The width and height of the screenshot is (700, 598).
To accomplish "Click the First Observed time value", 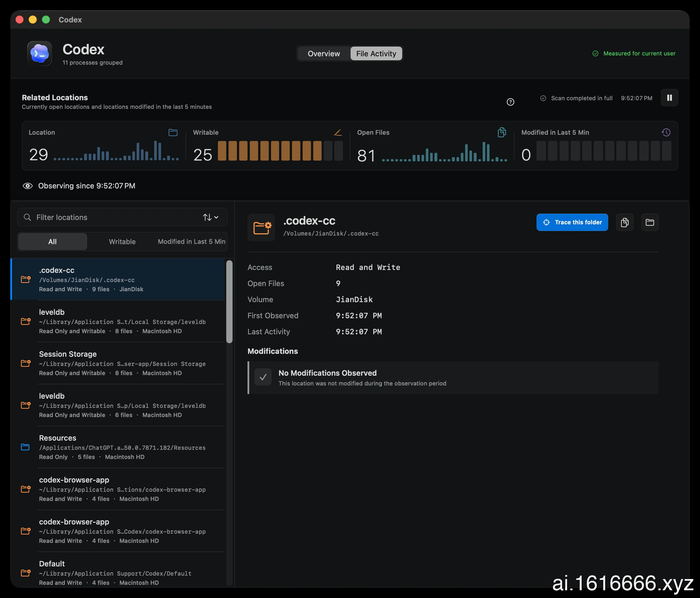I will (x=359, y=316).
